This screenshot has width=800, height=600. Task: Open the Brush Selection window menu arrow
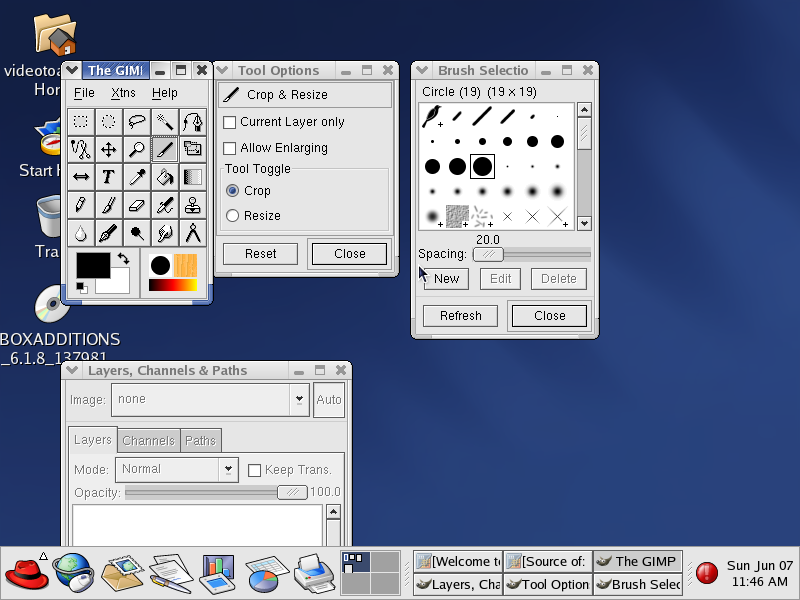422,70
